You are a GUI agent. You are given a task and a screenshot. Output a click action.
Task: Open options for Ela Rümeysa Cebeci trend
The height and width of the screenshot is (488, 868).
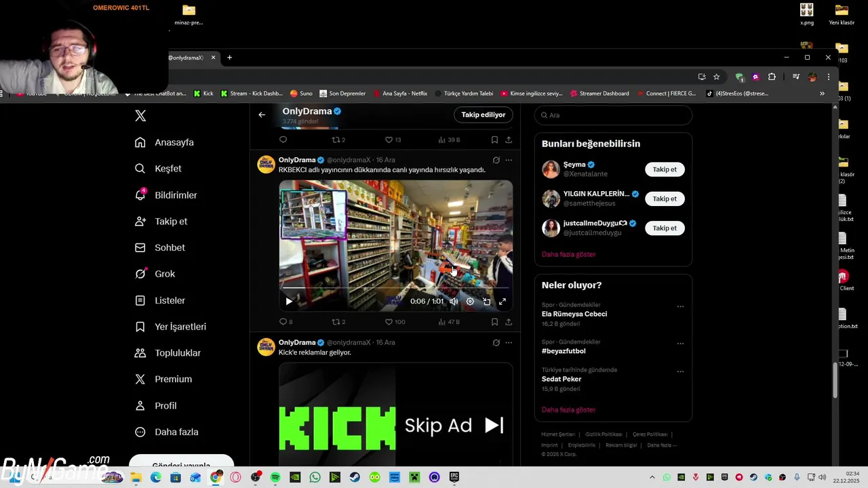click(680, 306)
